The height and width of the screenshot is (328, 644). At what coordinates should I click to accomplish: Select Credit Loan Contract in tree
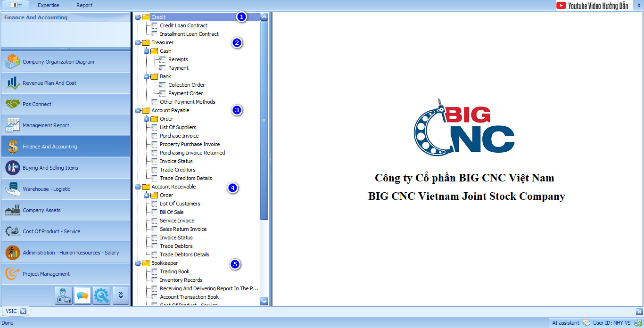(x=183, y=25)
